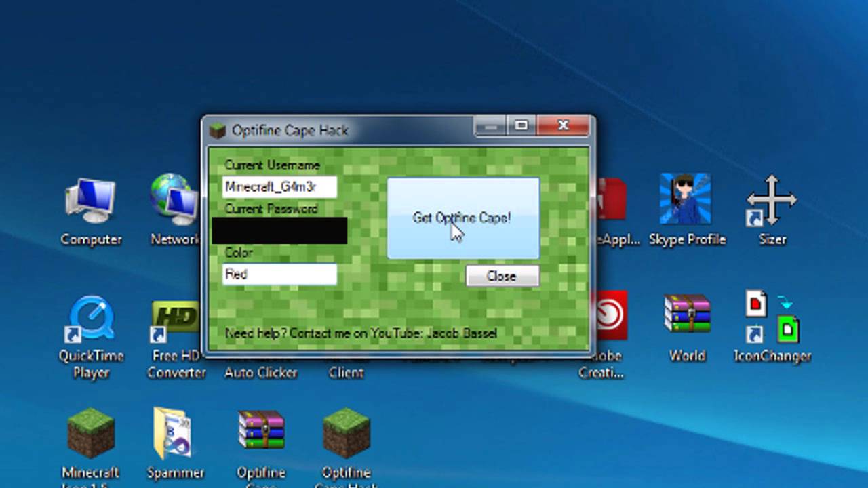Launch the IconChanger shortcut
868x488 pixels.
coord(772,317)
